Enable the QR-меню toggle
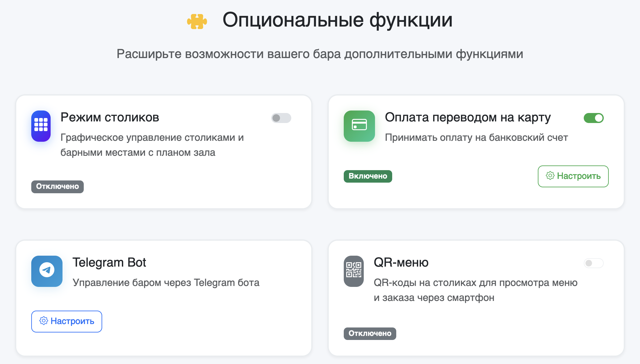 point(593,263)
